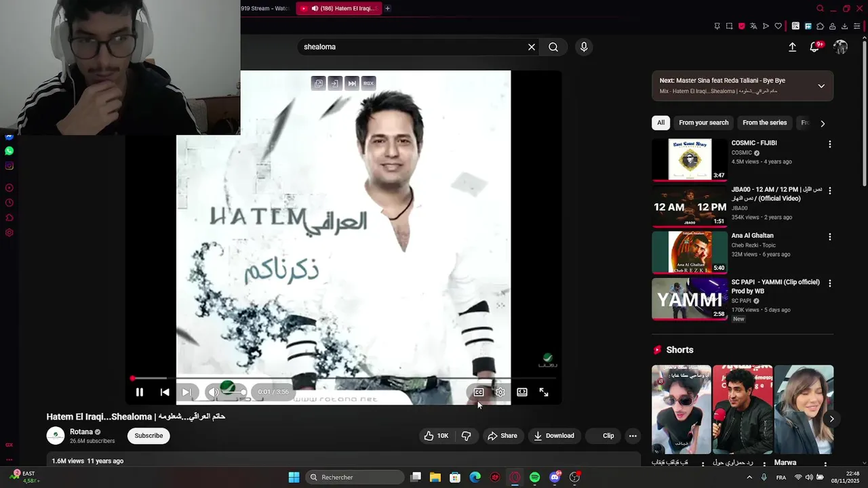Open Rotana channel avatar
This screenshot has height=488, width=868.
tap(56, 436)
